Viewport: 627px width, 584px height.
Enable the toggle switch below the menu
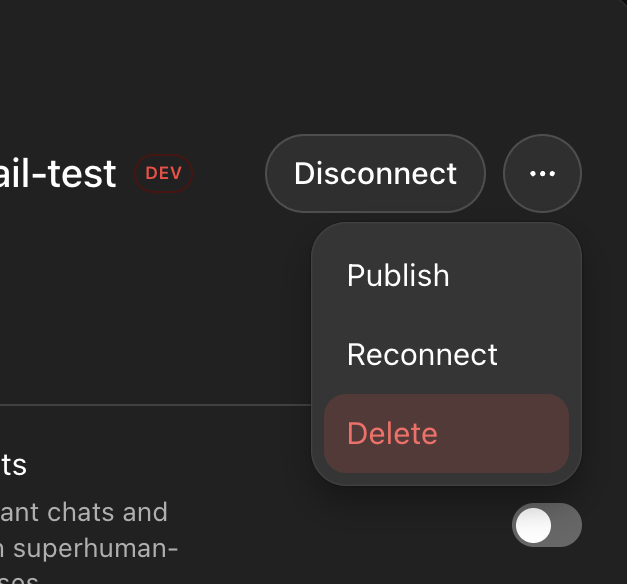click(x=546, y=525)
